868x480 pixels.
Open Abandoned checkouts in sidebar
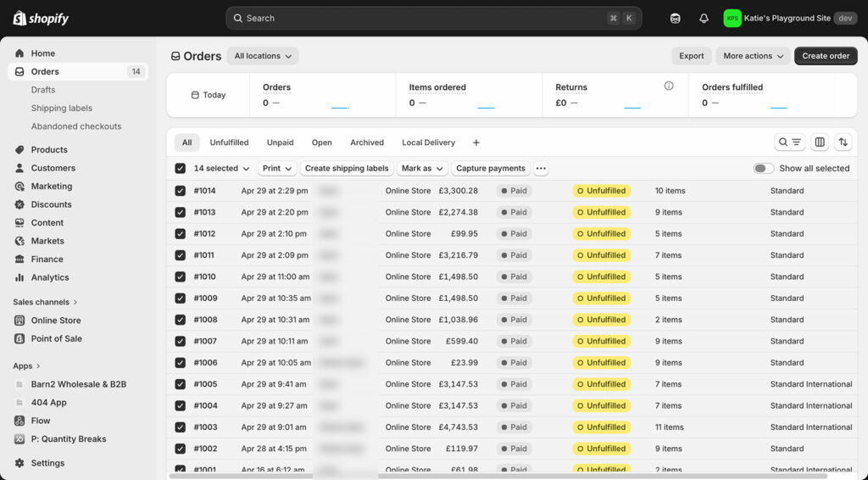pyautogui.click(x=76, y=126)
